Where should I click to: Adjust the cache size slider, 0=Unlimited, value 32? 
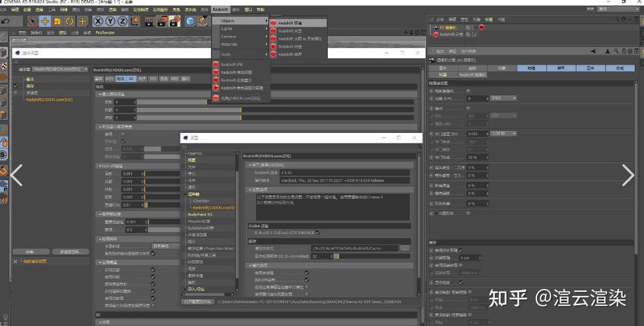(372, 256)
